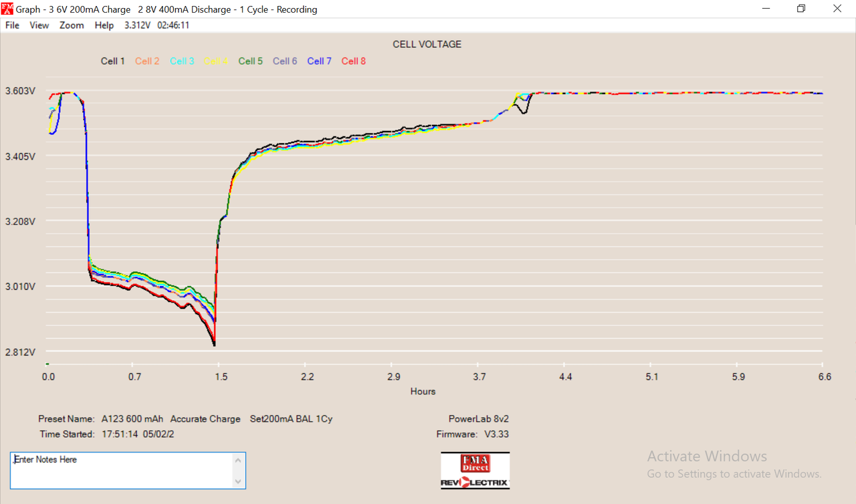Screen dimensions: 856x504
Task: Click the 3.208V axis label
Action: [x=20, y=221]
